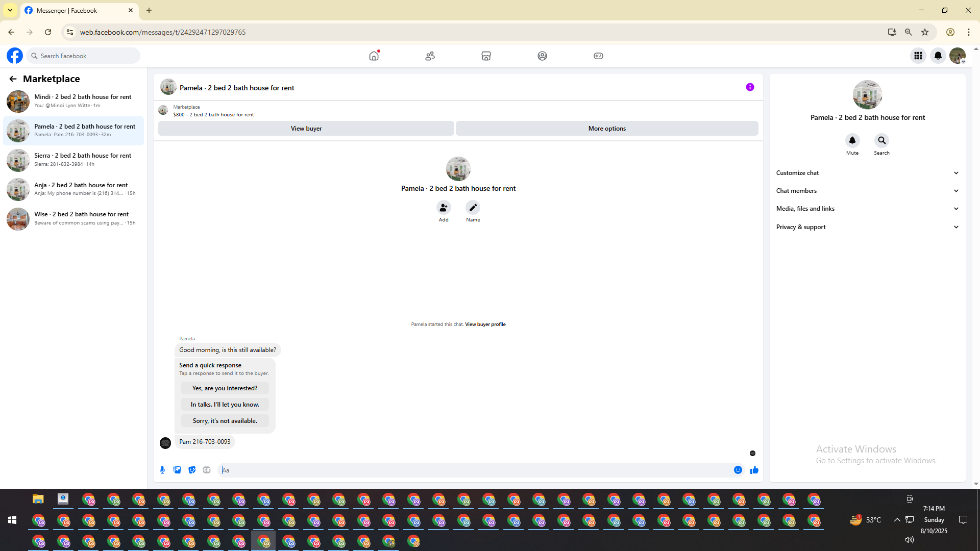Expand Chat members section
The image size is (980, 551).
click(867, 191)
